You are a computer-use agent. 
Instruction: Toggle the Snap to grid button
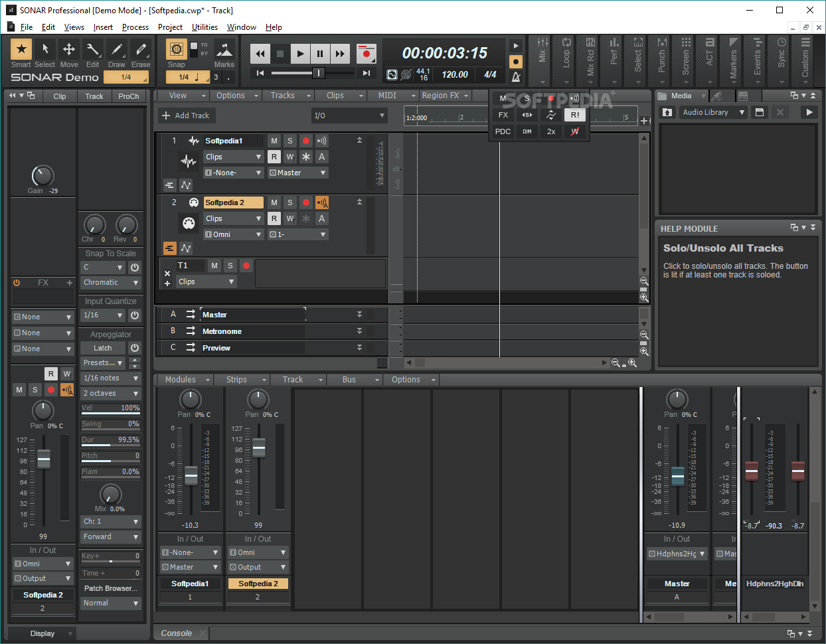click(176, 49)
